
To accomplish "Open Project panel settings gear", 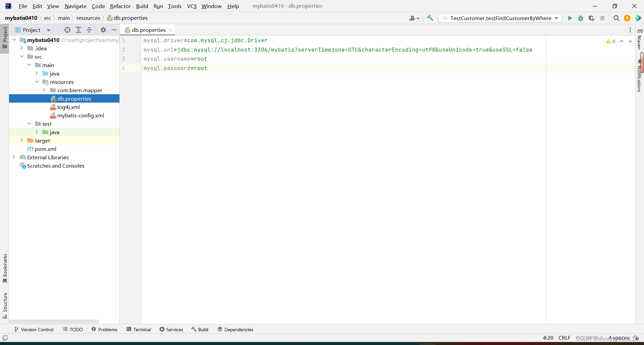I will pos(103,30).
